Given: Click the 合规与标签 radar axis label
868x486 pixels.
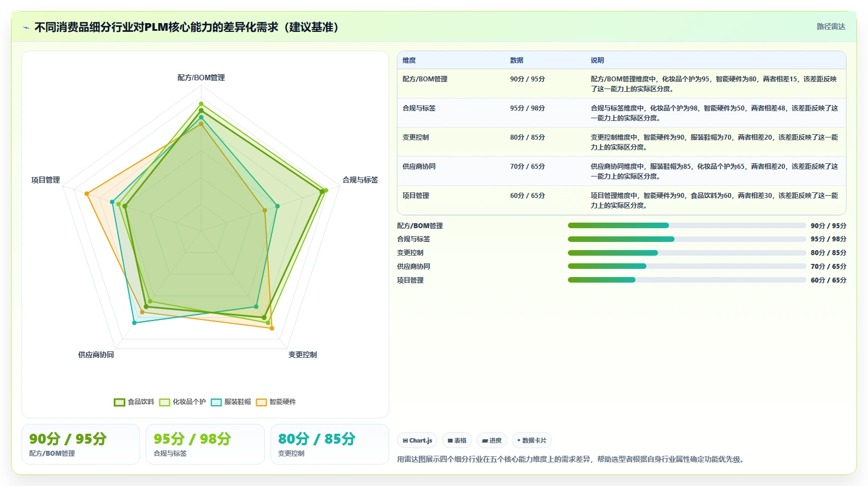Looking at the screenshot, I should pos(360,180).
